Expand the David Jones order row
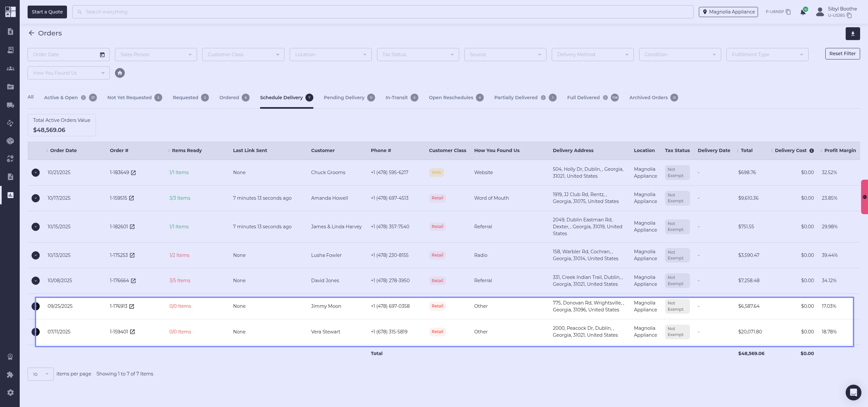The image size is (868, 407). 36,281
